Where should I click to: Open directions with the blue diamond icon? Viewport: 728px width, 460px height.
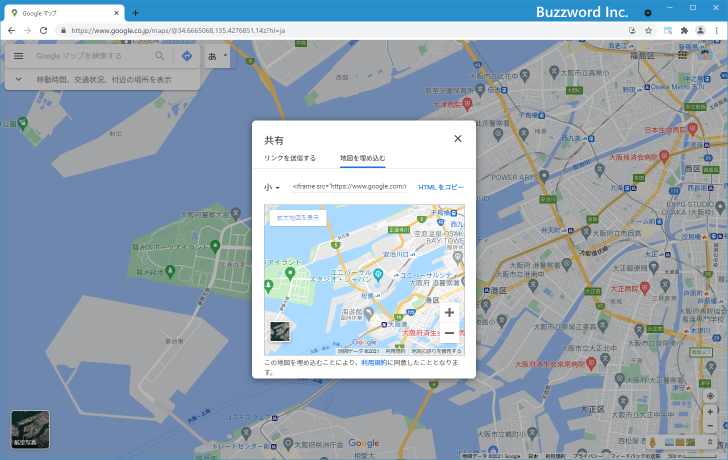187,56
